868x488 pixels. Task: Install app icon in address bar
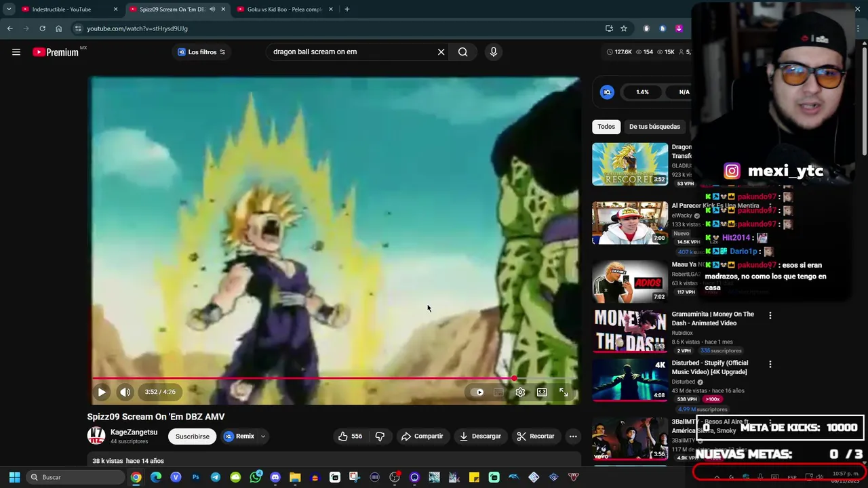point(609,28)
